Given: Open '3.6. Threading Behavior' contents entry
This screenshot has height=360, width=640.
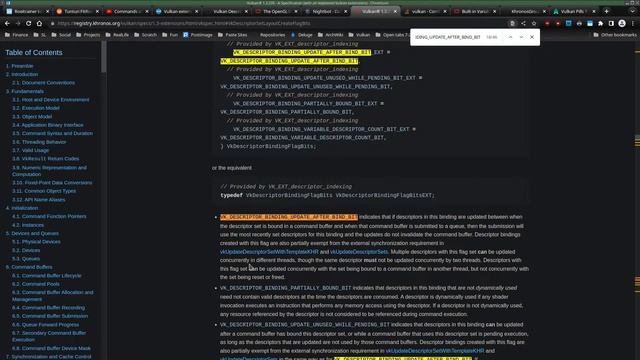Looking at the screenshot, I should (x=39, y=142).
